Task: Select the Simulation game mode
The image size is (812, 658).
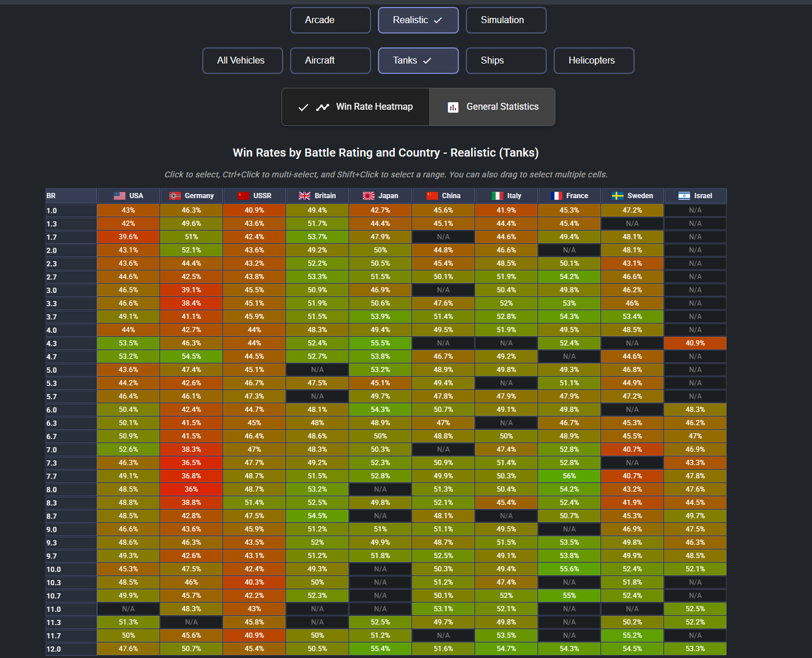Action: [506, 20]
